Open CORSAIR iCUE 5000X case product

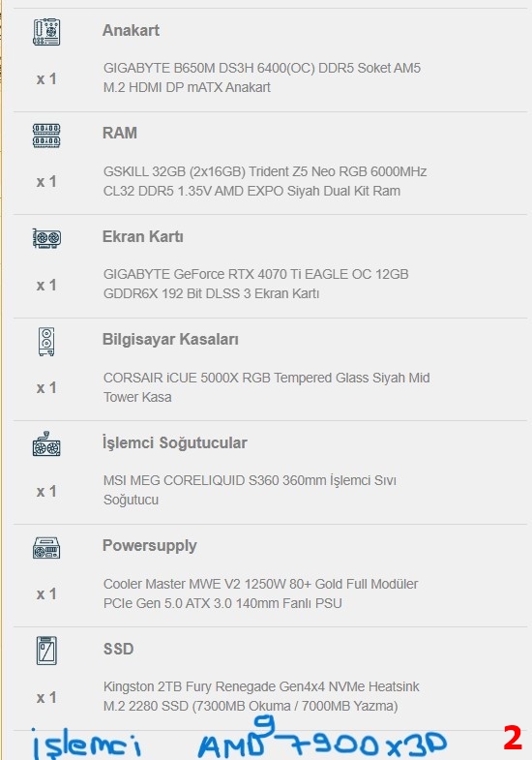coord(266,387)
